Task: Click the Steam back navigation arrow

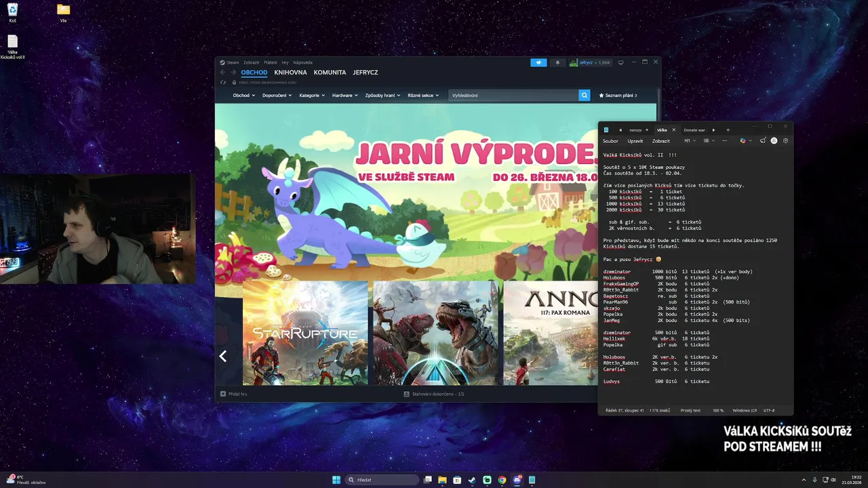Action: tap(222, 73)
